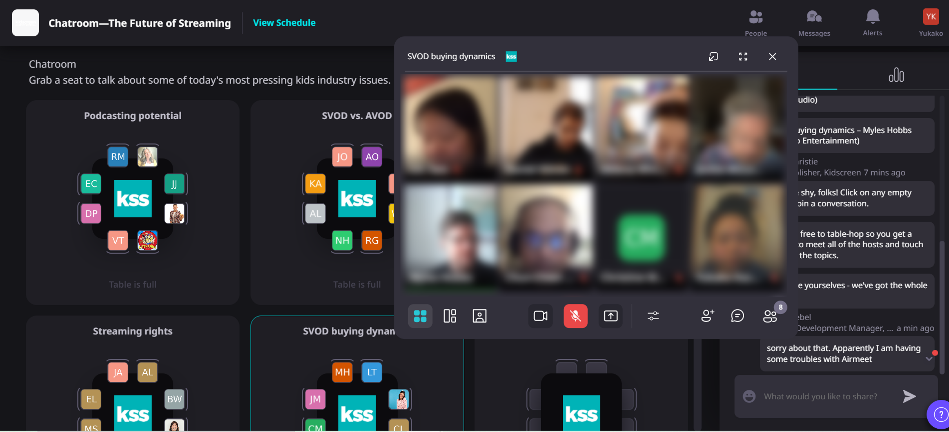Open the Alerts bell
949x432 pixels.
(872, 23)
